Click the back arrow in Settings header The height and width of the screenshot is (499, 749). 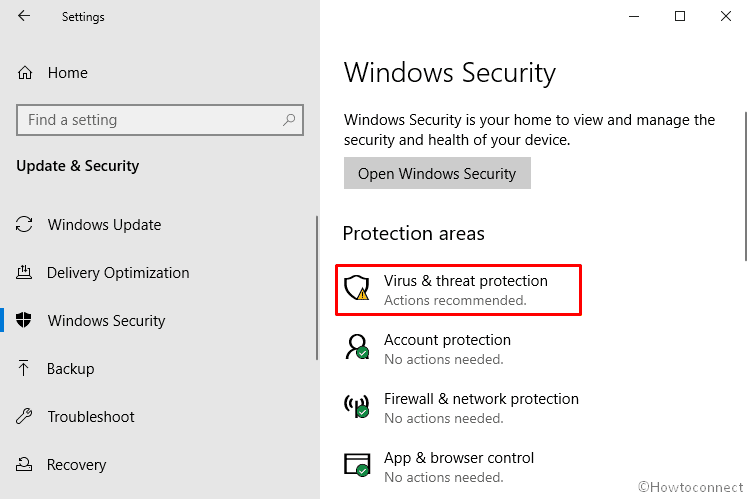pyautogui.click(x=24, y=17)
